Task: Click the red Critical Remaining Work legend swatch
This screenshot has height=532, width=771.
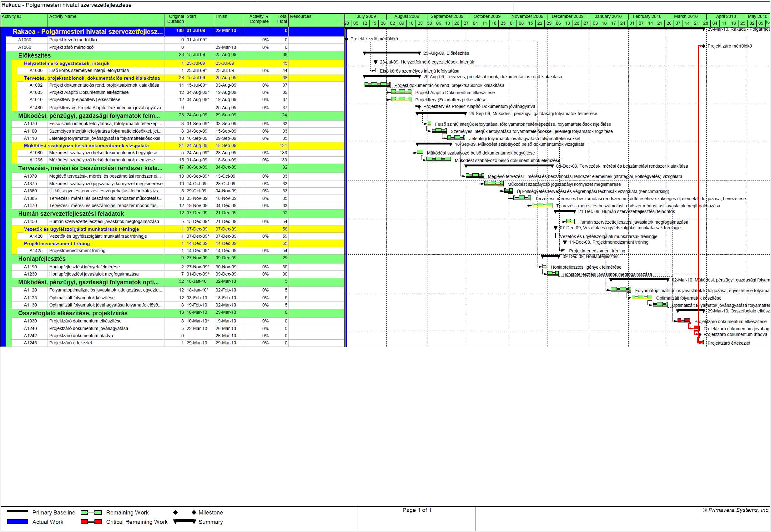Action: [x=91, y=522]
